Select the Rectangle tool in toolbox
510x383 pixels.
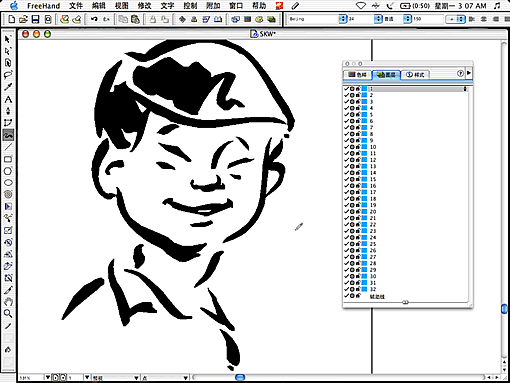(8, 159)
